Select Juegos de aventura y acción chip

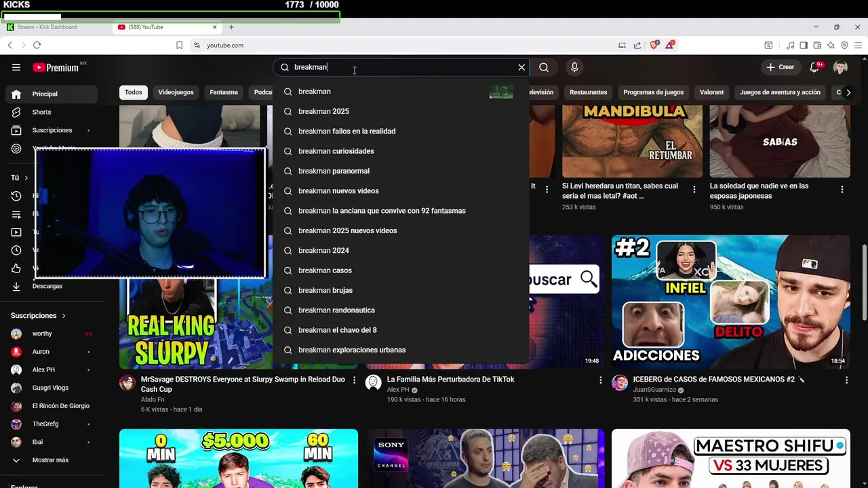click(780, 92)
